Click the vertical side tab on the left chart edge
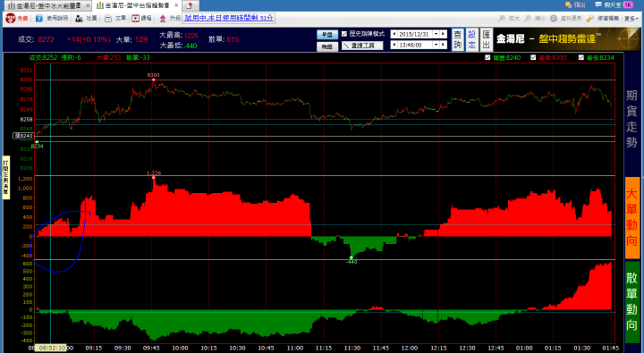 (5, 177)
